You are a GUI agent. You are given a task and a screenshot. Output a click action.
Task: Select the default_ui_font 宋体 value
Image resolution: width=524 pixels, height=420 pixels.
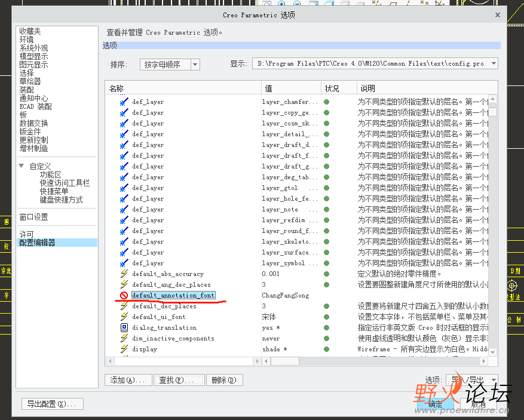point(269,317)
